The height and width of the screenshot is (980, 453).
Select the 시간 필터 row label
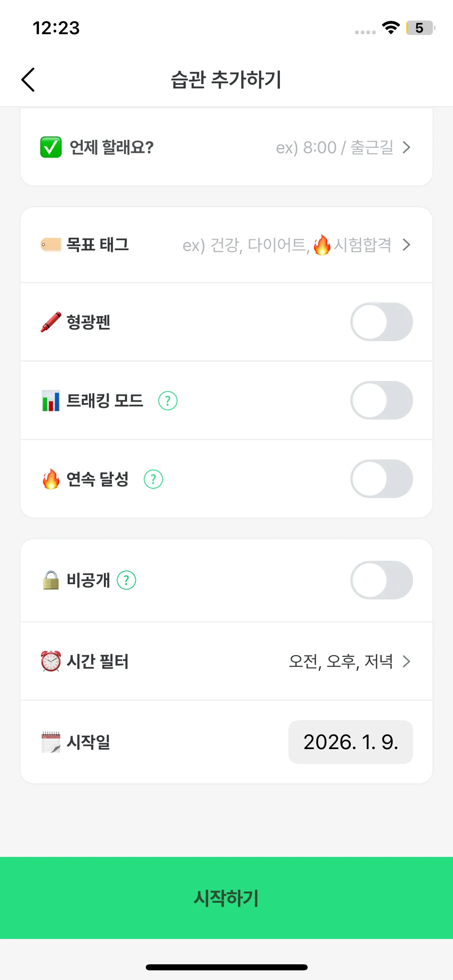point(97,661)
